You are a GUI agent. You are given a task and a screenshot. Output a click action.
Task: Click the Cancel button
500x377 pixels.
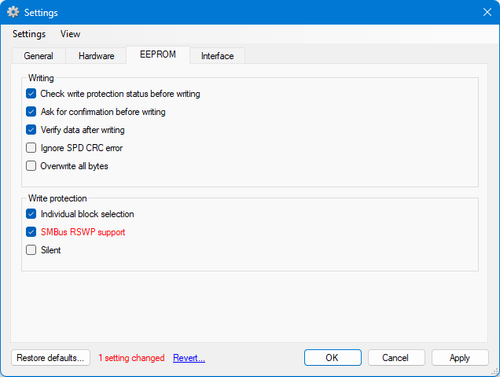(x=396, y=358)
